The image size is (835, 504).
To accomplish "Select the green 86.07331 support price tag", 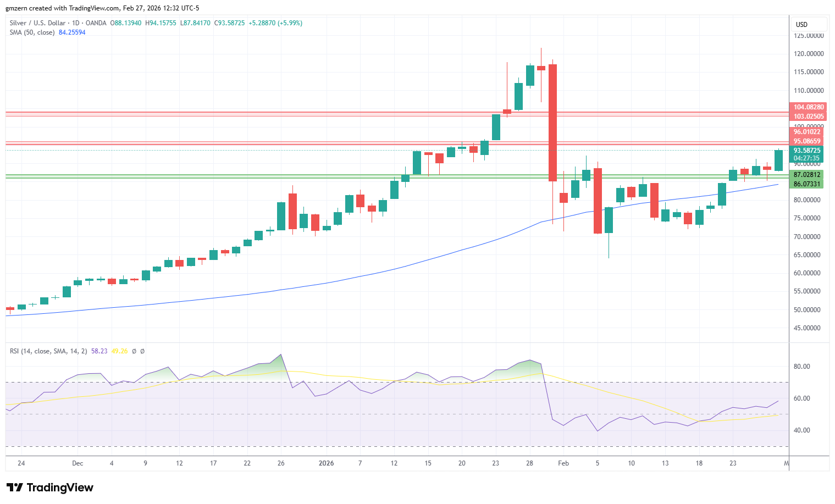I will click(807, 184).
